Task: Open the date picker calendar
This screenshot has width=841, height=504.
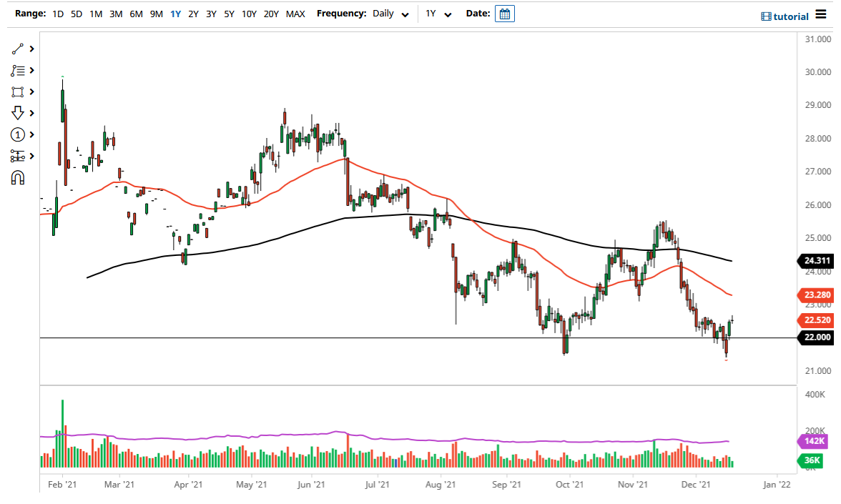Action: [505, 14]
